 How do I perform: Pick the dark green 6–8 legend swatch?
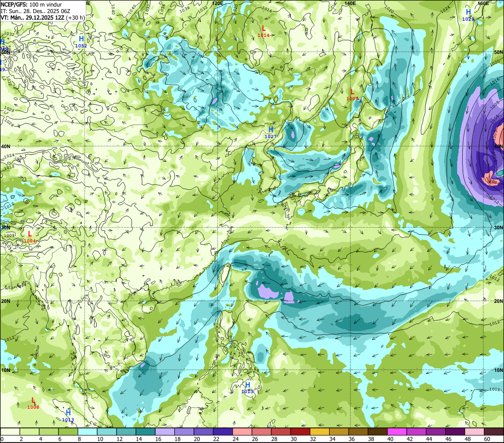click(x=68, y=431)
